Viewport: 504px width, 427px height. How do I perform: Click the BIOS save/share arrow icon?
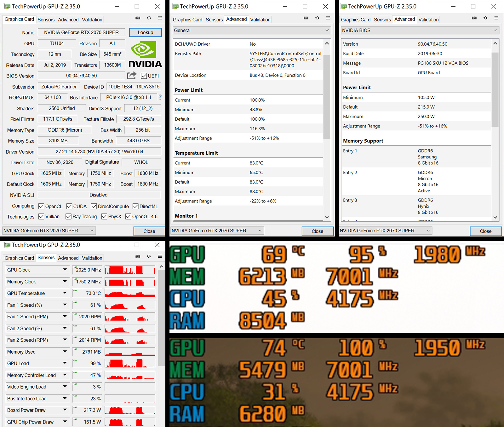click(x=132, y=76)
